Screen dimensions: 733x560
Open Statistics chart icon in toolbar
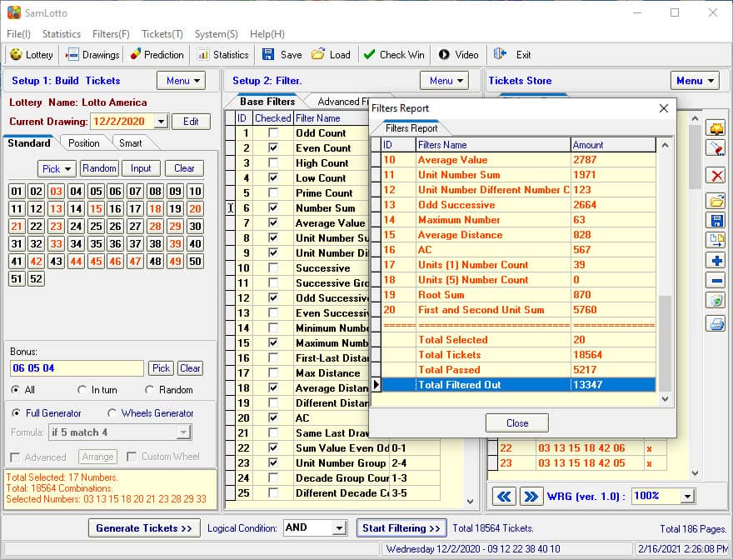point(203,55)
